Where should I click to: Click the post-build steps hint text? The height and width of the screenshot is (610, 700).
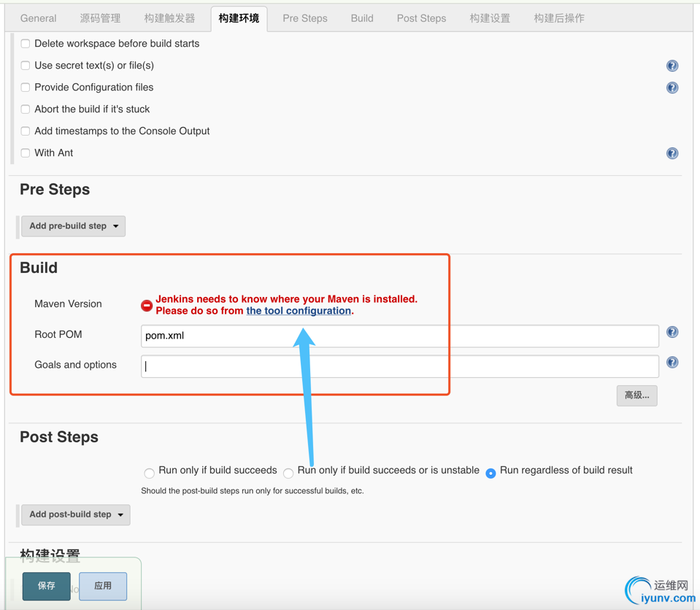click(x=253, y=491)
